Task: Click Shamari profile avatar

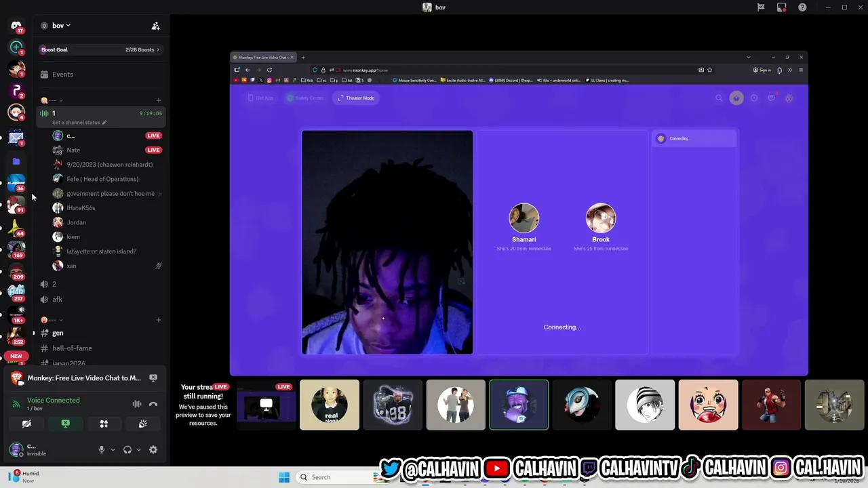Action: (x=524, y=218)
